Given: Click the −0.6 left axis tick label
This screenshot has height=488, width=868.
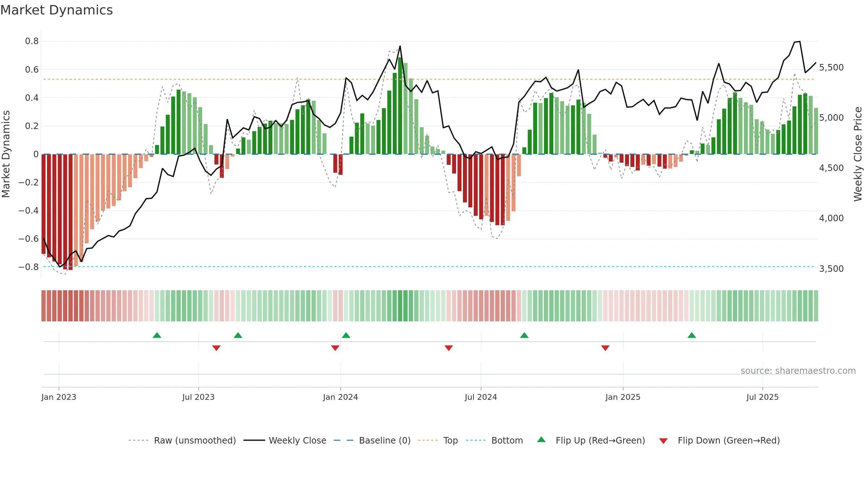Looking at the screenshot, I should [29, 239].
